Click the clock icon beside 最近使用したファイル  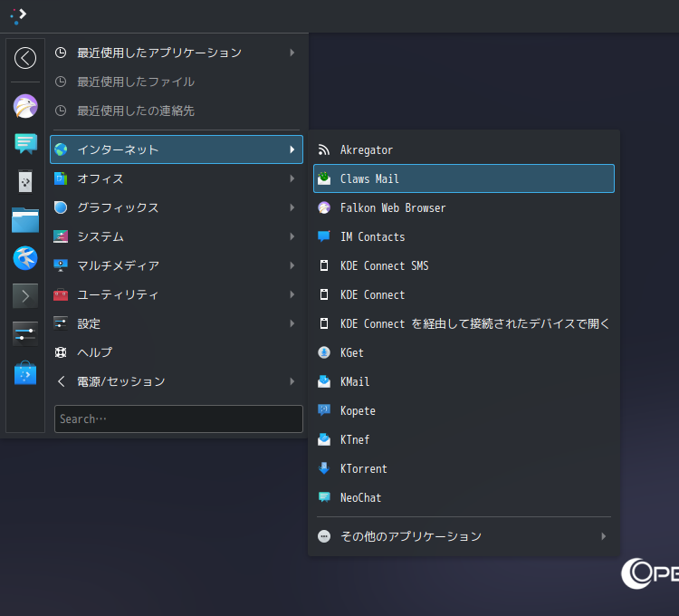click(x=61, y=82)
